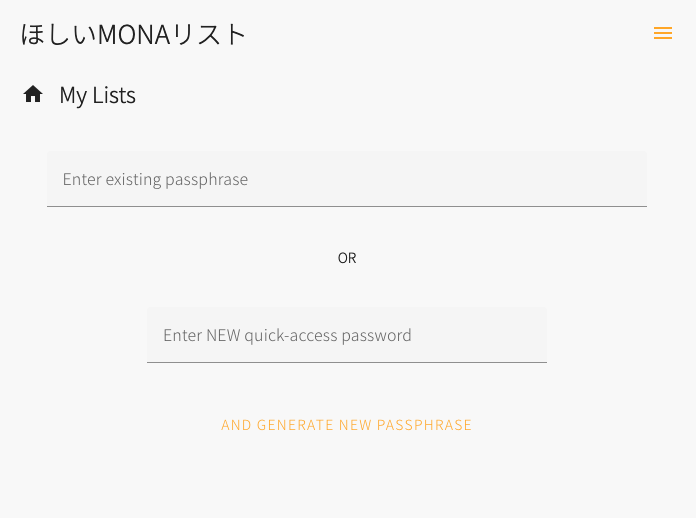
Task: Click the 'Enter NEW quick-access password' placeholder text
Action: pos(287,336)
